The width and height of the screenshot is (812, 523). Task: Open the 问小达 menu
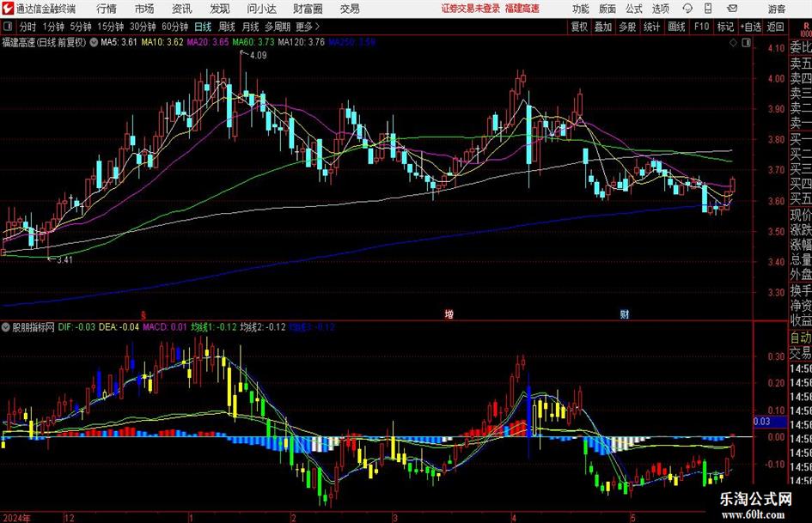(x=261, y=9)
